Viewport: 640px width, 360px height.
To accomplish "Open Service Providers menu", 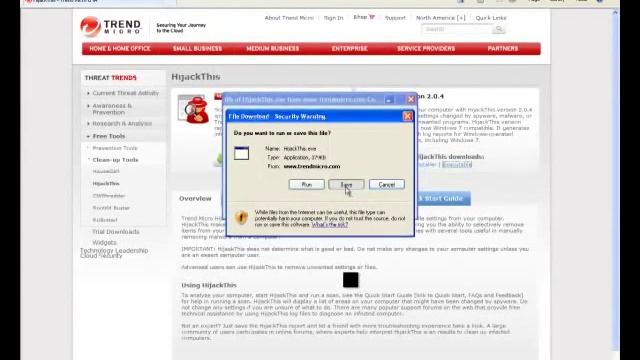I will [x=426, y=49].
